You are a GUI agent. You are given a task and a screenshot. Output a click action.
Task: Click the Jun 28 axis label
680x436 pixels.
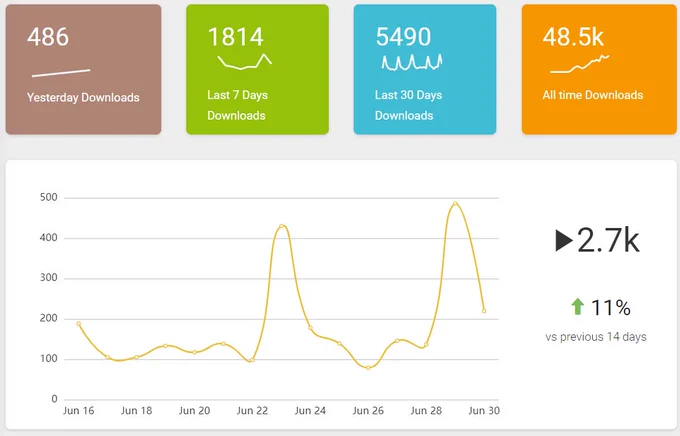[x=426, y=411]
